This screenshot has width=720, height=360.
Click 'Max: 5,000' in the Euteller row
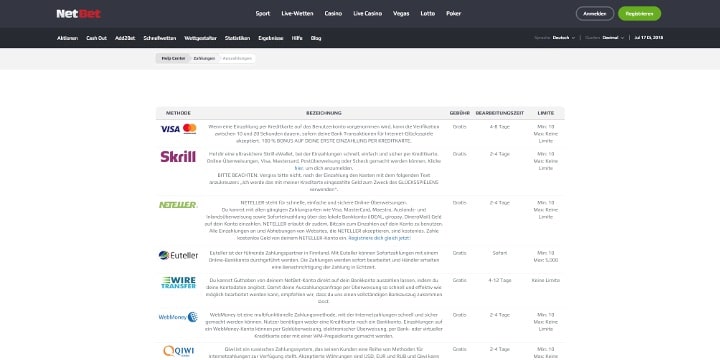click(x=546, y=260)
